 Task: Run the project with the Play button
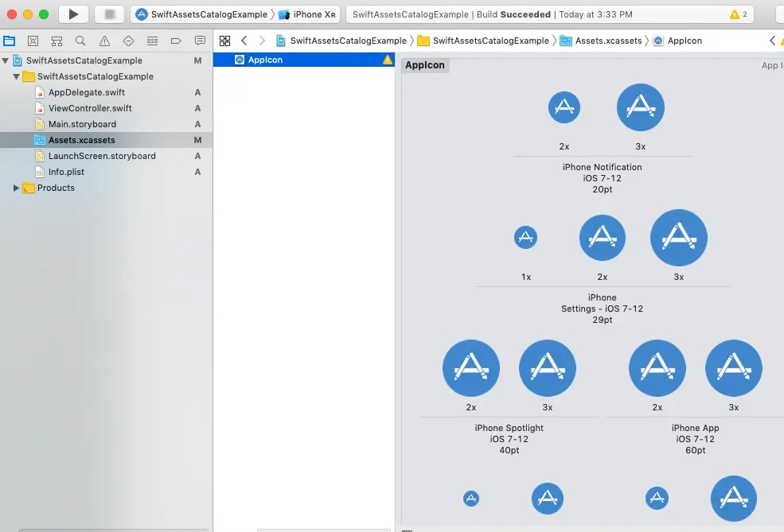click(x=73, y=14)
